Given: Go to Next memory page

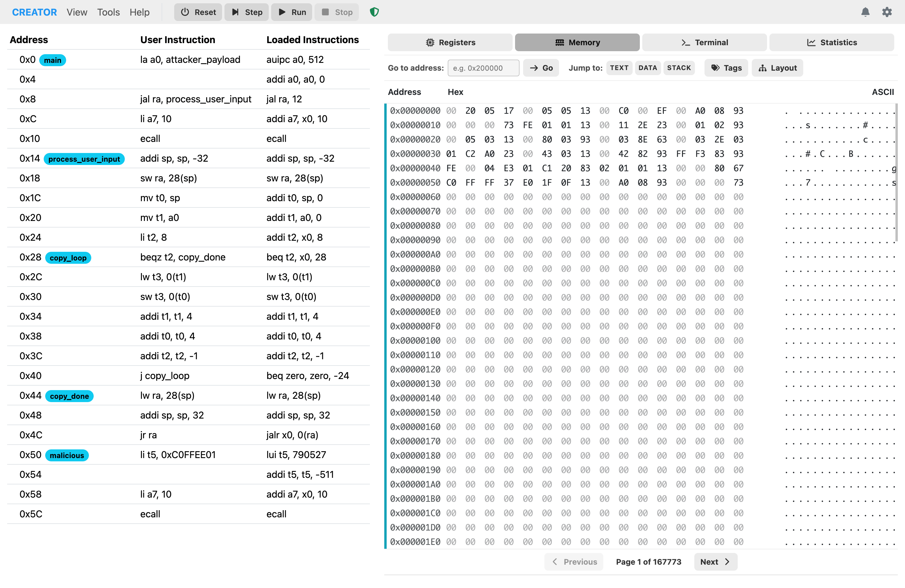Looking at the screenshot, I should coord(715,562).
